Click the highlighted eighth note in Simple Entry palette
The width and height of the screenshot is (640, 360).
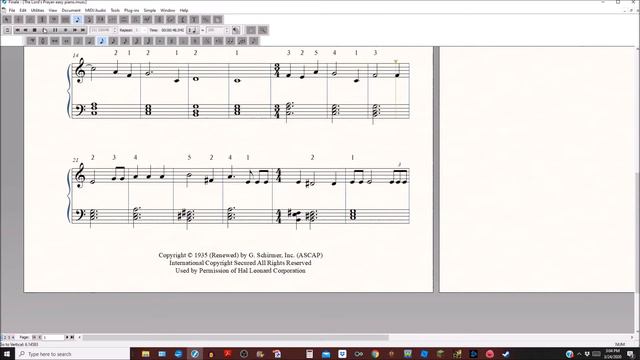tap(102, 41)
